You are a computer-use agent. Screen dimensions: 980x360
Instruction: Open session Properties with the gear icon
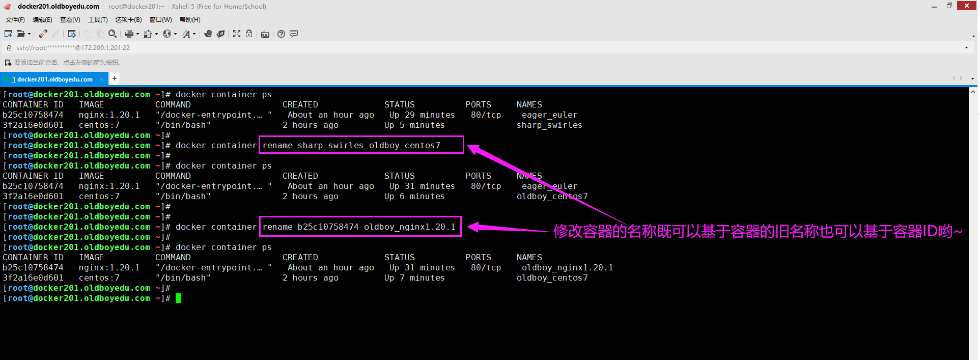[72, 34]
